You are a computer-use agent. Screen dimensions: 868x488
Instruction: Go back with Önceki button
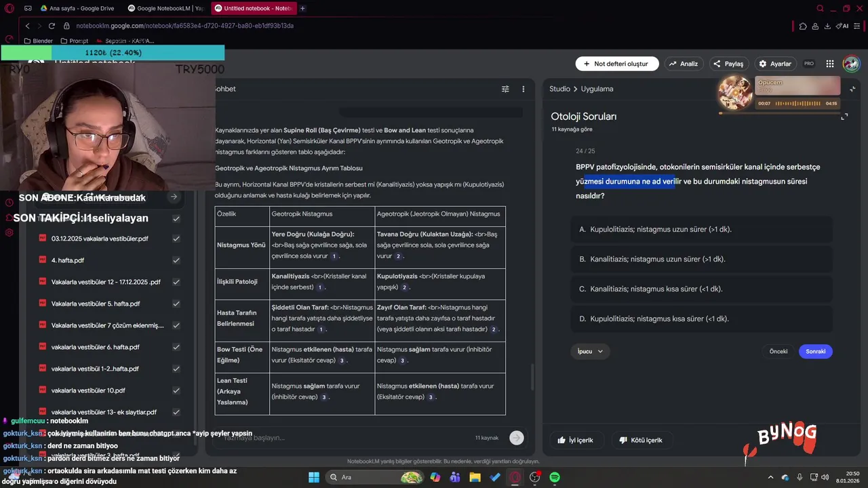(778, 351)
